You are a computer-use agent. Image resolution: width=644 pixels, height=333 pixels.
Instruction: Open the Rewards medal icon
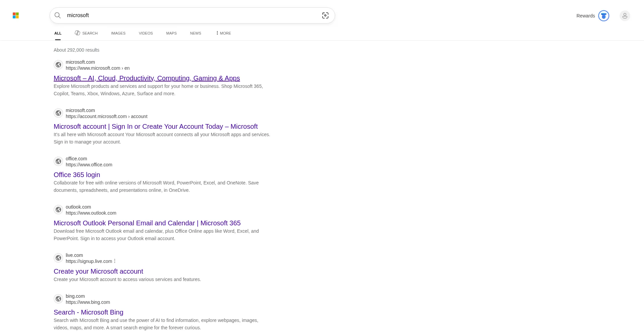tap(604, 16)
